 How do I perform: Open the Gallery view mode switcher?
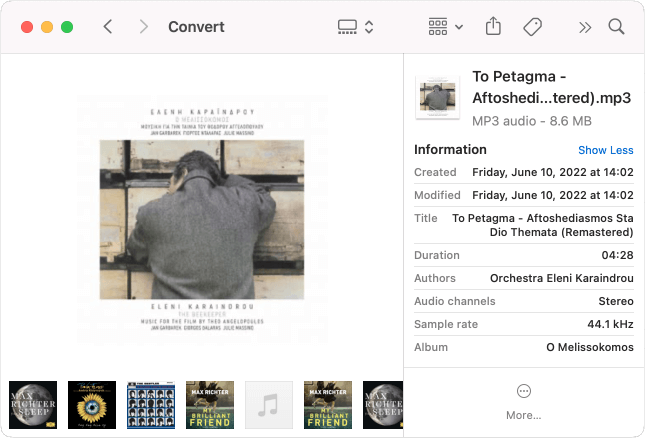coord(355,27)
